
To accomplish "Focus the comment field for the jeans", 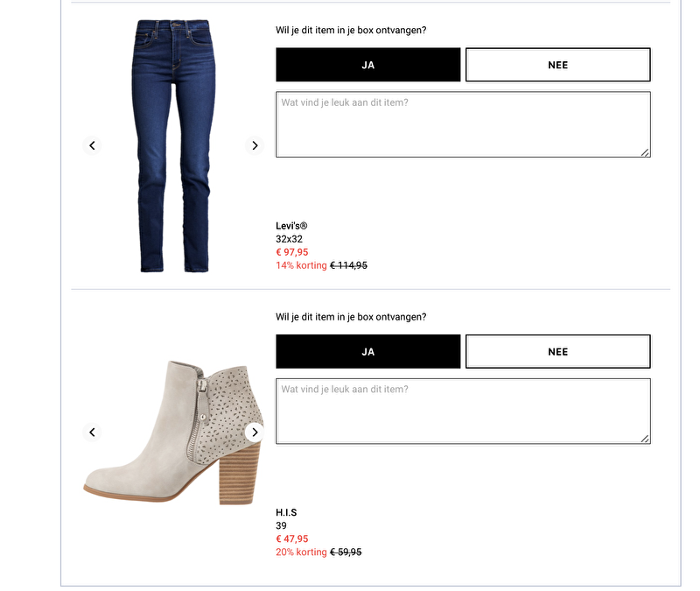I will coord(462,124).
